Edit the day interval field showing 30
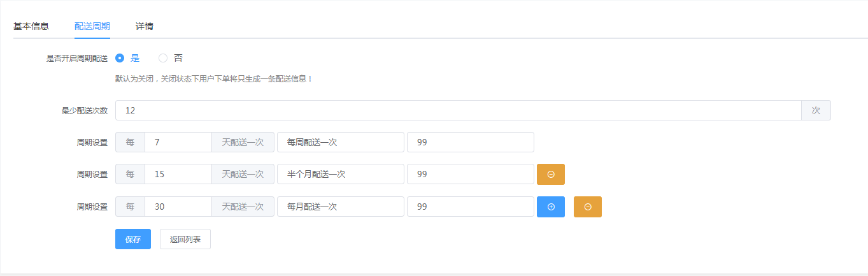The image size is (868, 276). pos(178,207)
